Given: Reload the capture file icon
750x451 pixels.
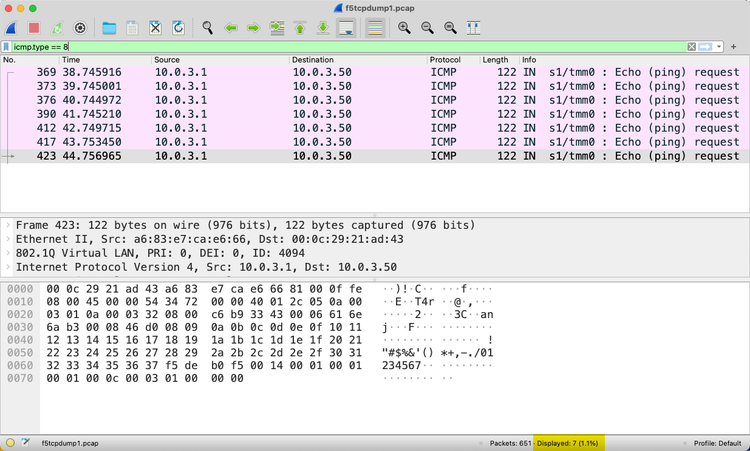Looking at the screenshot, I should (x=178, y=28).
